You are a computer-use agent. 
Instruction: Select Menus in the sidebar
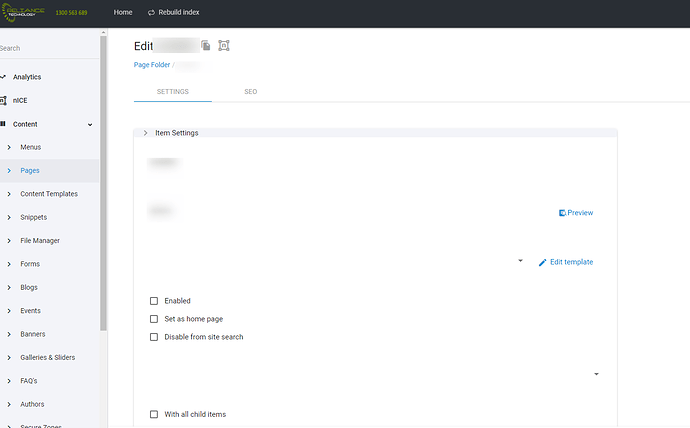pyautogui.click(x=30, y=147)
